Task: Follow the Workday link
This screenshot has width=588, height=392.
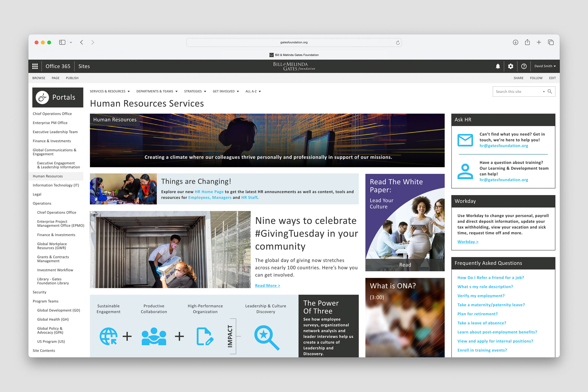Action: point(468,242)
